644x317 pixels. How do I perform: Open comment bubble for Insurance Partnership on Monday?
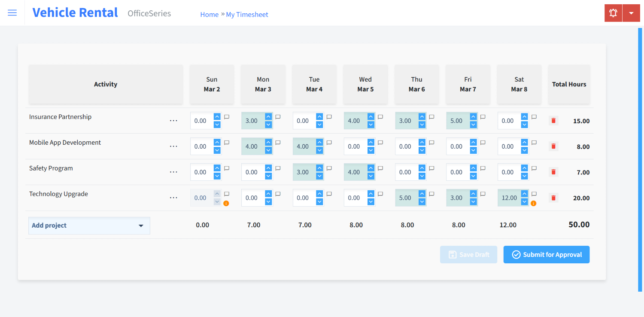pyautogui.click(x=277, y=116)
